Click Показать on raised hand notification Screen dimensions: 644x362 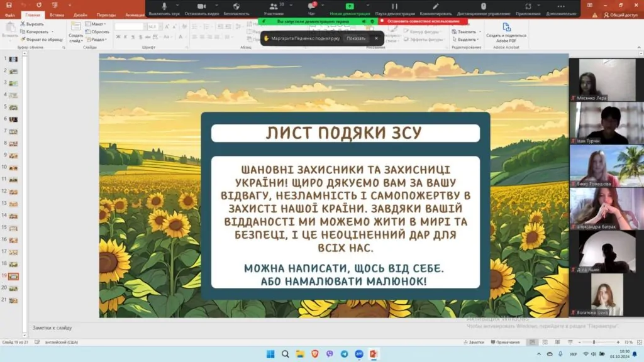click(356, 38)
